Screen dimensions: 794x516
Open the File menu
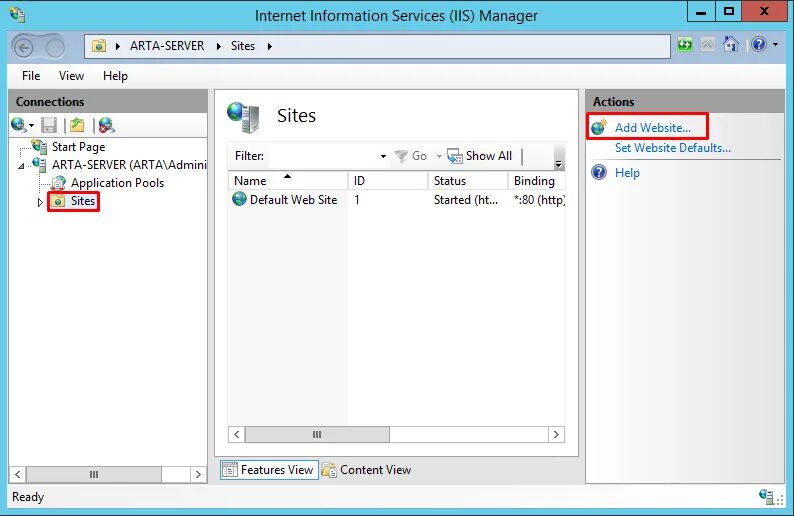click(x=31, y=76)
